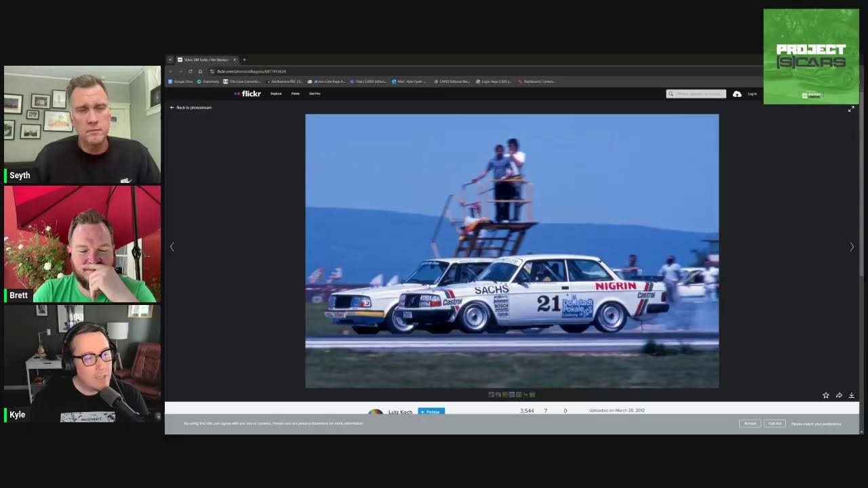Expand the photo to full screen
This screenshot has height=488, width=868.
(851, 108)
